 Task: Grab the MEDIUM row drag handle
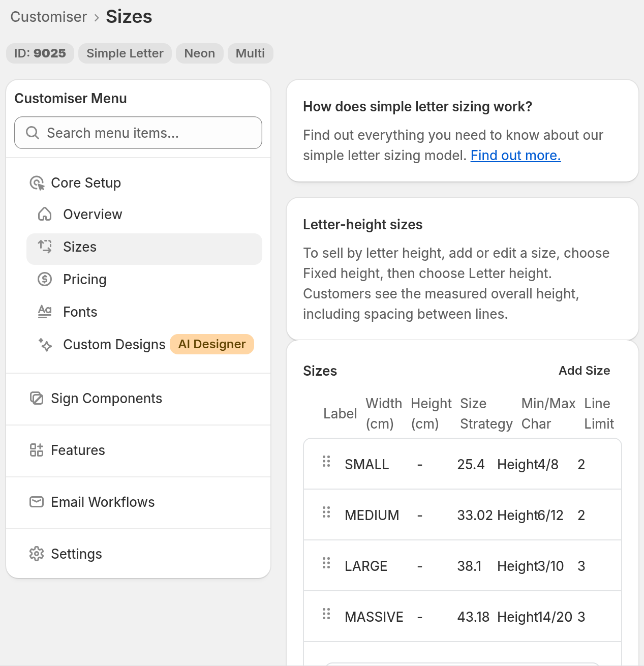pyautogui.click(x=326, y=512)
